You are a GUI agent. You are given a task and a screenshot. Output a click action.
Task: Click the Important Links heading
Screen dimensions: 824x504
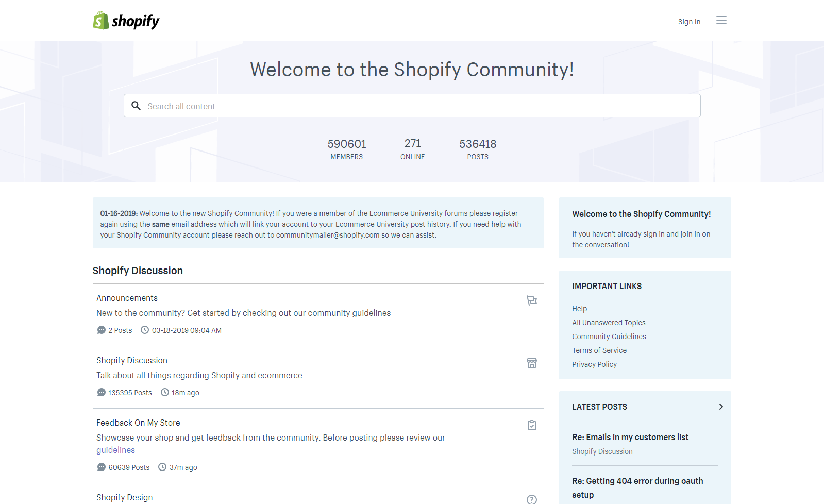(x=607, y=286)
